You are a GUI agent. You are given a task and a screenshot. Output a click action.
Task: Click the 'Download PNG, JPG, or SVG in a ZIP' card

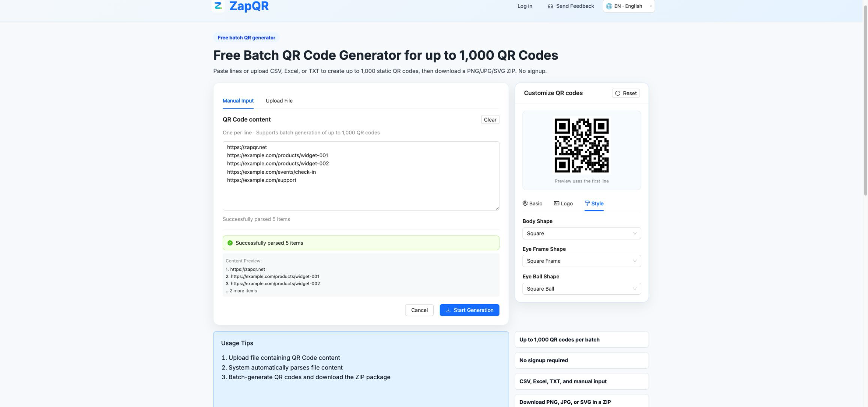click(x=581, y=401)
